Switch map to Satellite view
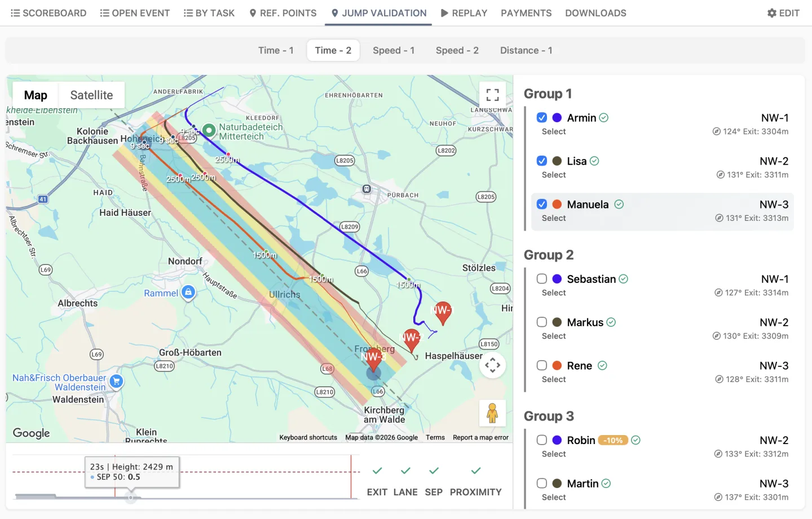The image size is (812, 519). coord(91,95)
